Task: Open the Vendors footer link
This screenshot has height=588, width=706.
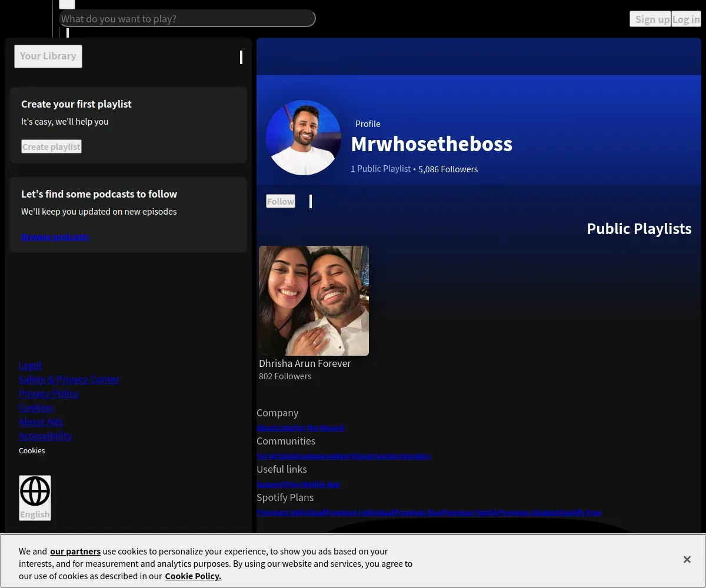Action: (417, 456)
